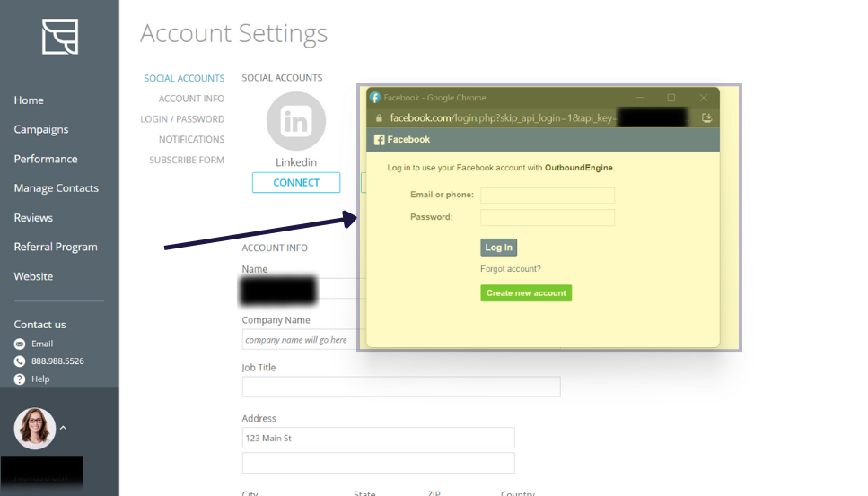The image size is (868, 496).
Task: Select the LOGIN / PASSWORD settings tab
Action: [x=182, y=119]
